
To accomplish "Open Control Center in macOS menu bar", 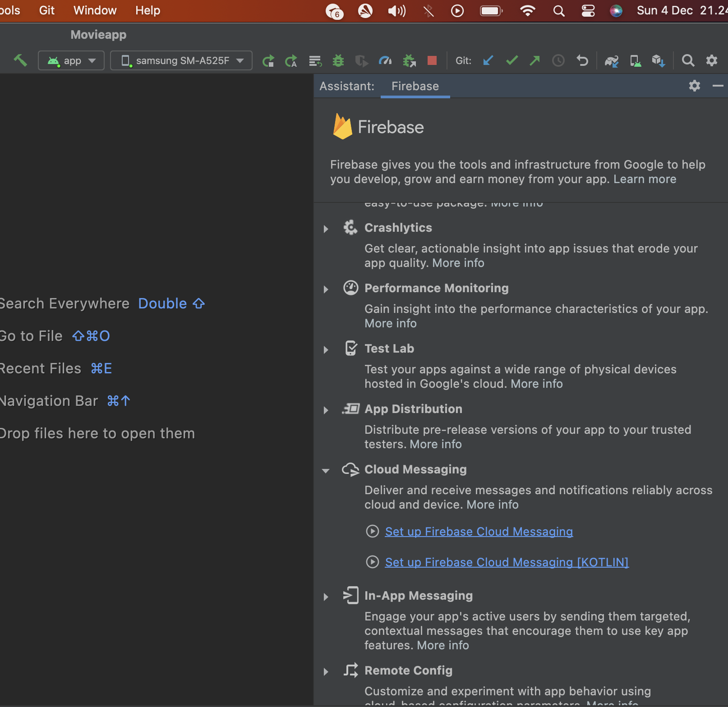I will (x=588, y=11).
